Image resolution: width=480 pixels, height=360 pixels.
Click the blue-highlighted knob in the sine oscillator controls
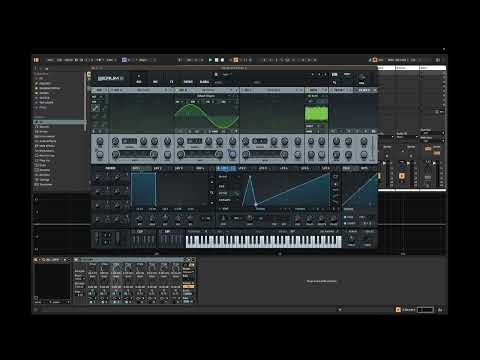(232, 154)
